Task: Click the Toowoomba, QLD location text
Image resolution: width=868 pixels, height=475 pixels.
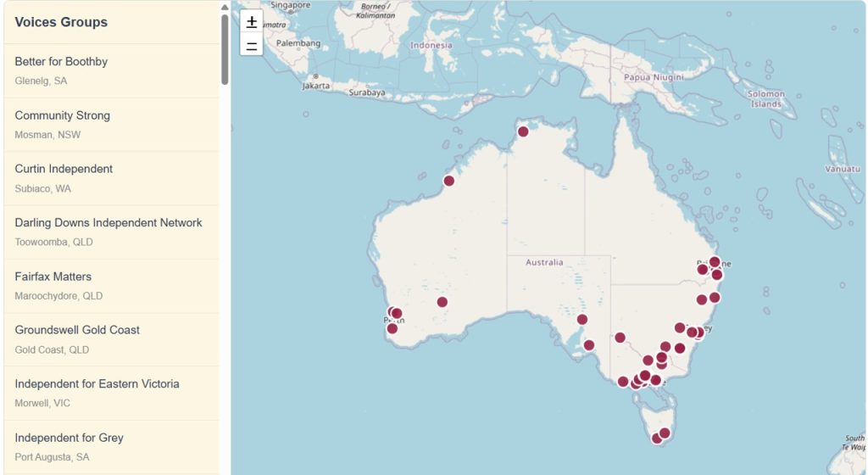Action: pos(53,242)
